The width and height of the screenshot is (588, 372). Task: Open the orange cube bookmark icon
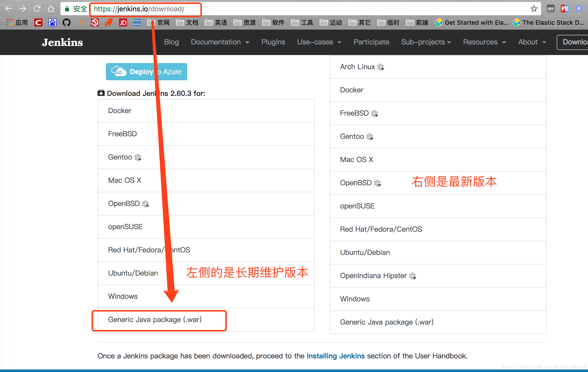point(109,23)
